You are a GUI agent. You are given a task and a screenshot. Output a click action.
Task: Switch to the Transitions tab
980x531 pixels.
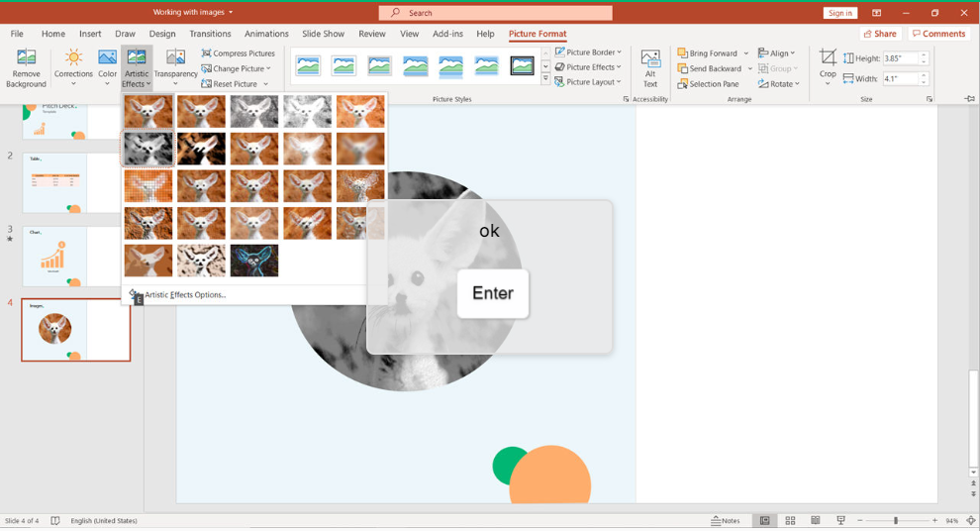pyautogui.click(x=210, y=34)
